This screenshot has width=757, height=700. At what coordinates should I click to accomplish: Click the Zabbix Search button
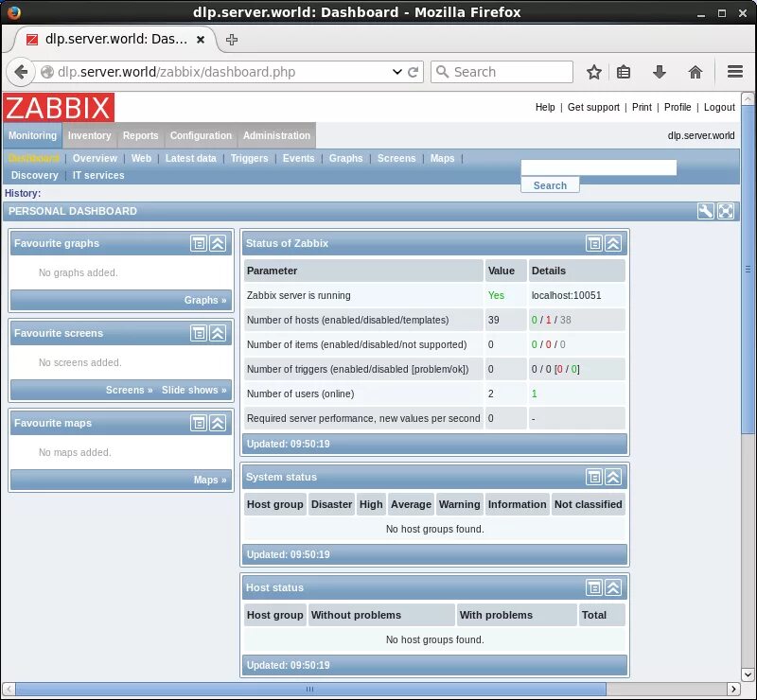tap(550, 185)
